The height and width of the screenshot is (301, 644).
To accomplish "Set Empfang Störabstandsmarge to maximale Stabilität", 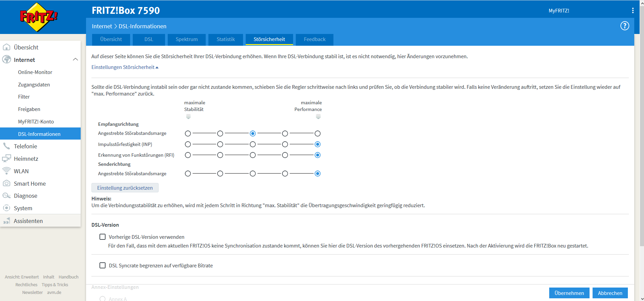I will coord(188,134).
